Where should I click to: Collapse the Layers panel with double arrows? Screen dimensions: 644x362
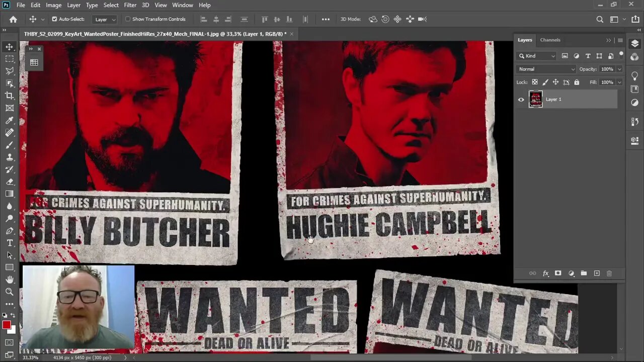tap(608, 40)
